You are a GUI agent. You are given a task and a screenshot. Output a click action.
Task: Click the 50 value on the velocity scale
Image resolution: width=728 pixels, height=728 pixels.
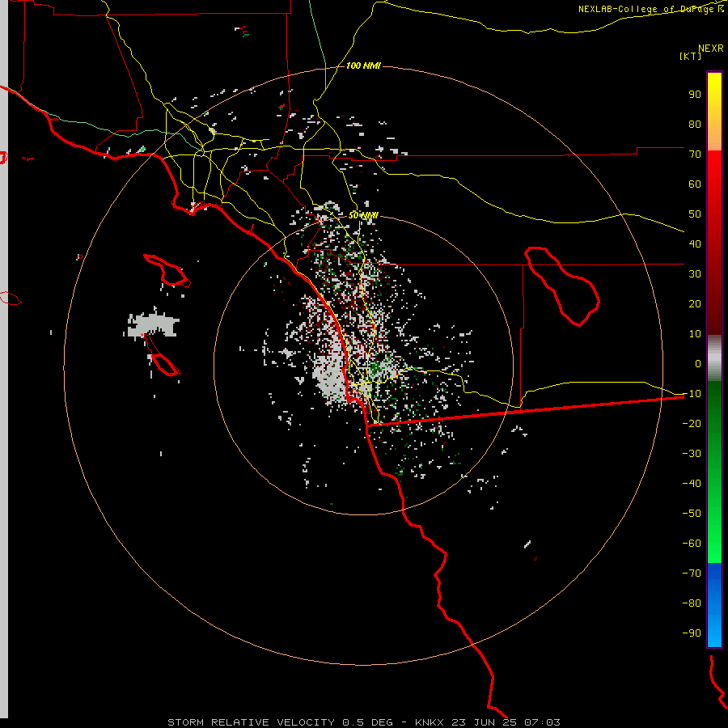pyautogui.click(x=695, y=214)
